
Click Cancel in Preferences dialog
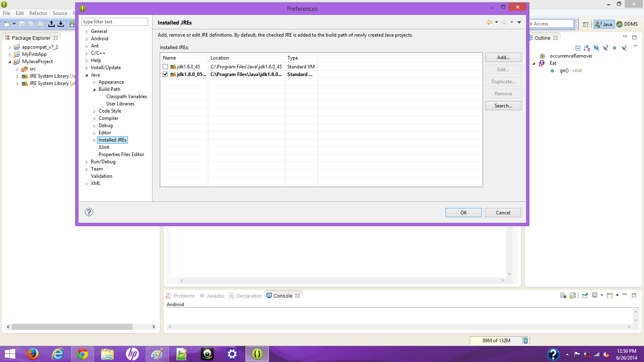tap(503, 213)
